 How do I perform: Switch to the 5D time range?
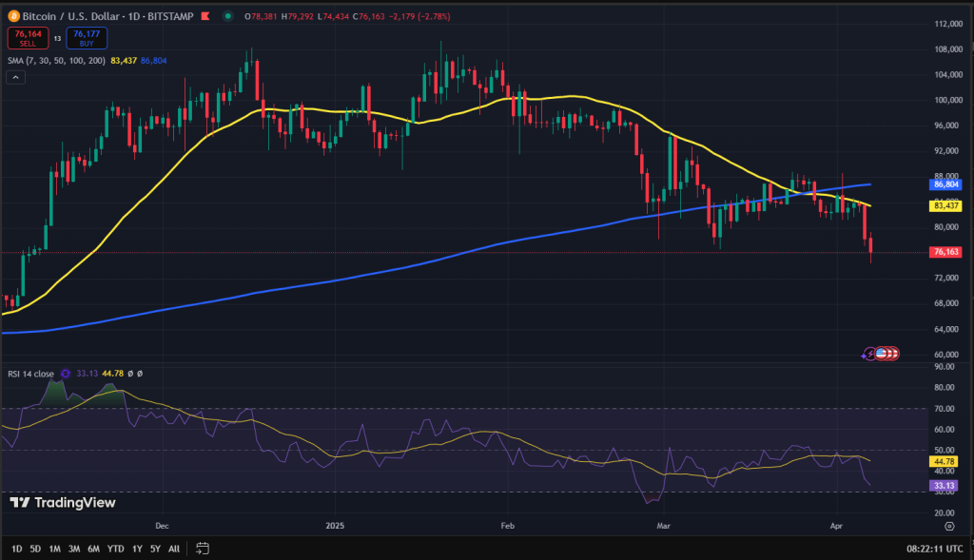coord(35,549)
